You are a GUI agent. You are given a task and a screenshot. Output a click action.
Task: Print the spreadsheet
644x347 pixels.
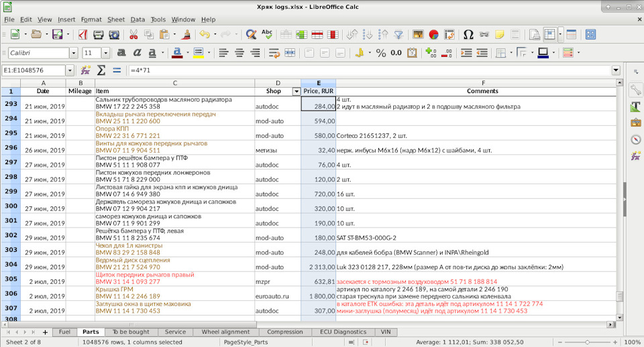point(98,34)
